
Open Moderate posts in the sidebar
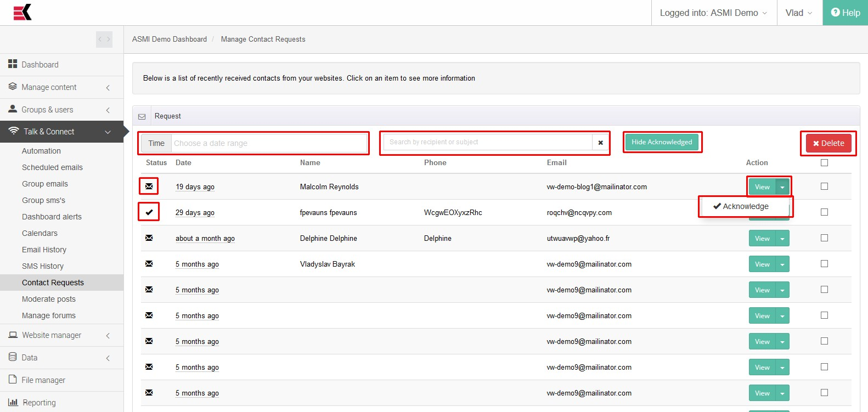(x=49, y=299)
